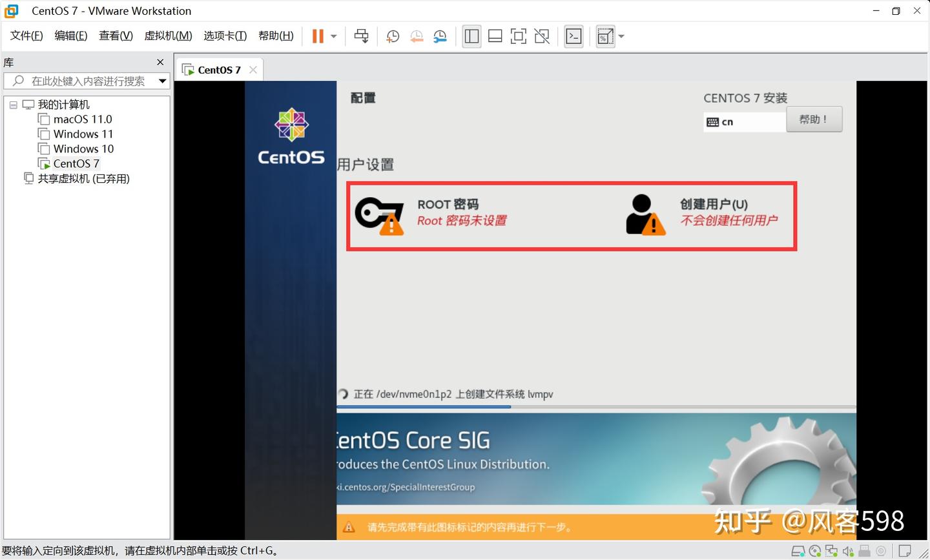This screenshot has height=560, width=930.
Task: Select the macOS 11.0 virtual machine
Action: point(83,119)
